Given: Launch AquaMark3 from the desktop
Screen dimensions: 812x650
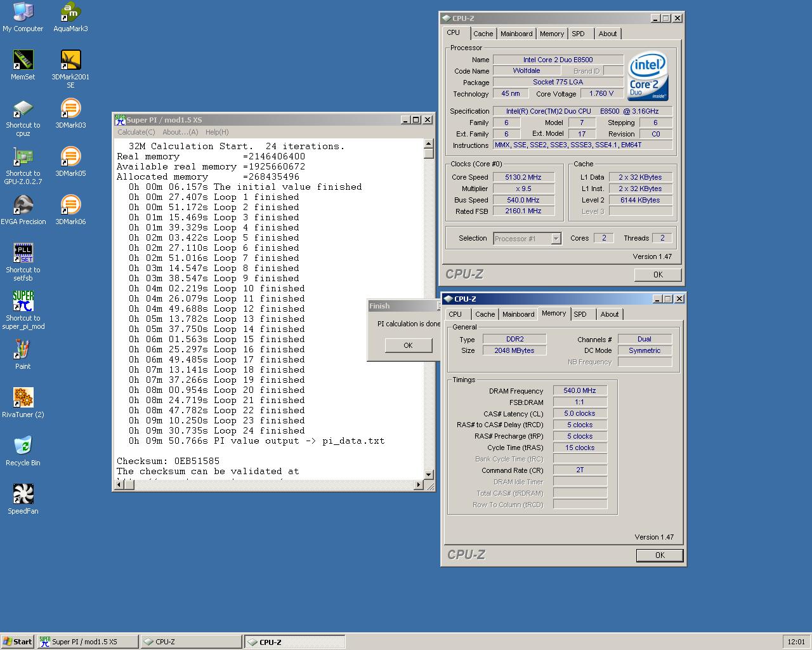Looking at the screenshot, I should pyautogui.click(x=70, y=17).
